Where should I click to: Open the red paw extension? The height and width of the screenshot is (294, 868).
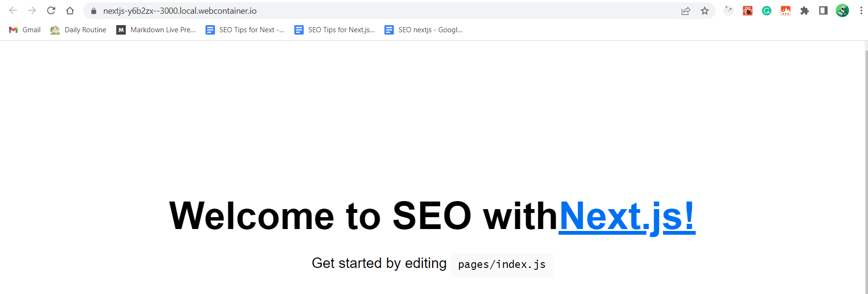[x=747, y=10]
